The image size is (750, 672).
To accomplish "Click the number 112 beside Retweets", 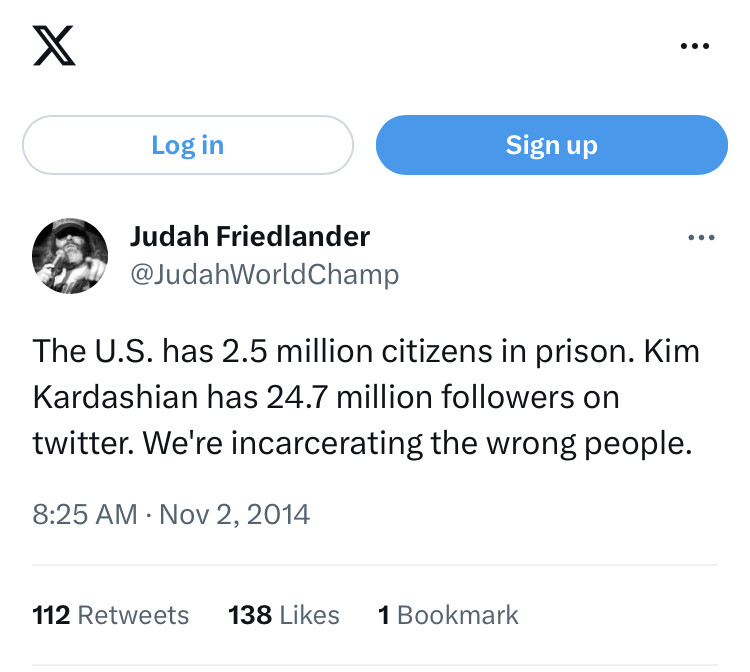I will point(51,614).
